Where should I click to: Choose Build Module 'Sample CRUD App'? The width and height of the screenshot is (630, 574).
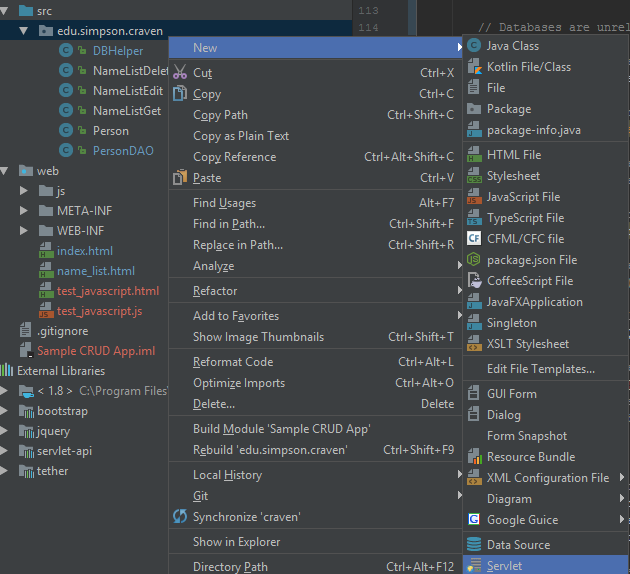tap(315, 429)
